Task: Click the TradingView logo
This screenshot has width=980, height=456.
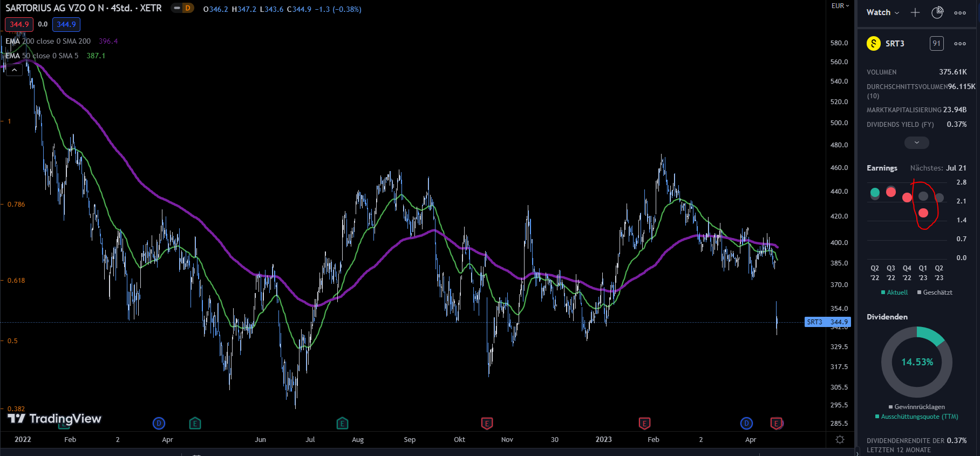Action: (55, 419)
